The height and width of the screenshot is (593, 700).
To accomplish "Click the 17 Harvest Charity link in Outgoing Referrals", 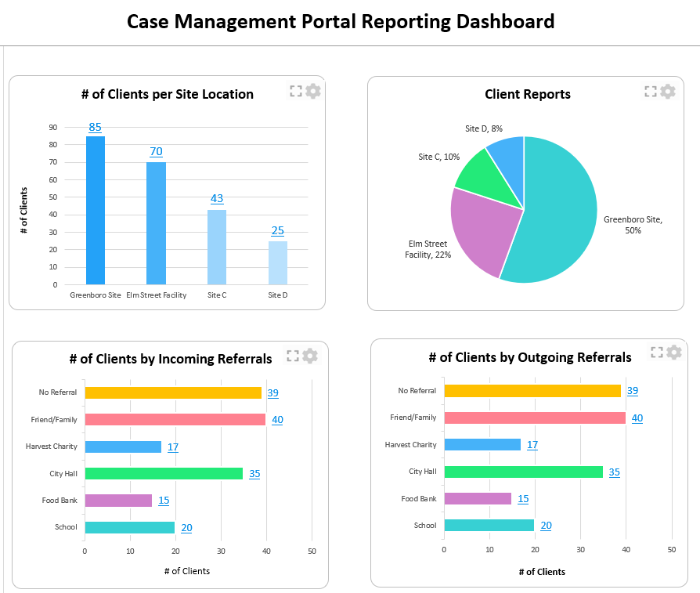I will click(x=532, y=445).
